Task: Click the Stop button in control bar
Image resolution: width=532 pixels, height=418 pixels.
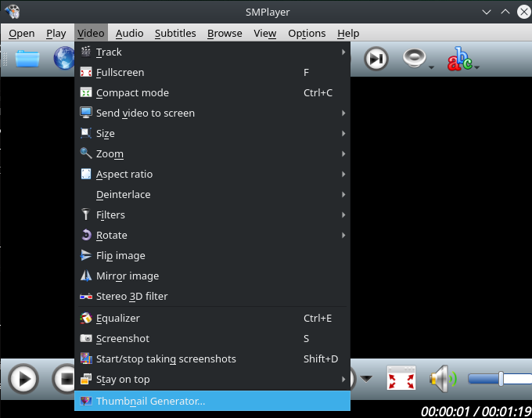Action: 64,379
